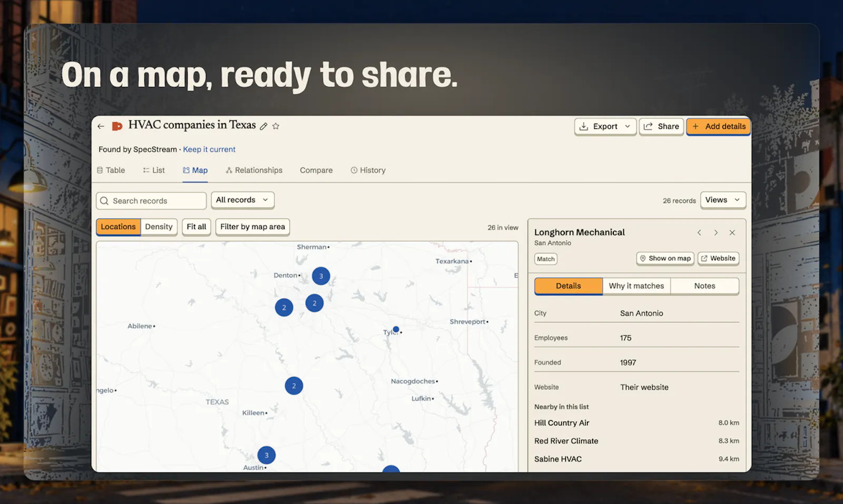843x504 pixels.
Task: Open the Their website link
Action: pos(644,387)
